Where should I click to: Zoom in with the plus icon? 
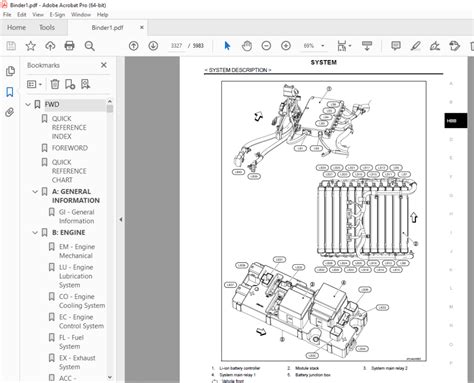286,46
